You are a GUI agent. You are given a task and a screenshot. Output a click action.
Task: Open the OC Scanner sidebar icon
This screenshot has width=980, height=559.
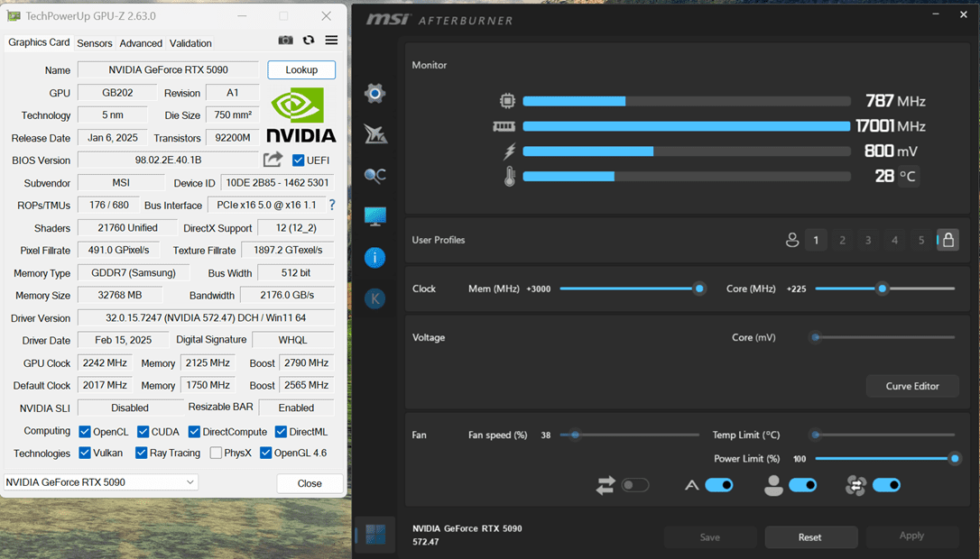[x=375, y=176]
